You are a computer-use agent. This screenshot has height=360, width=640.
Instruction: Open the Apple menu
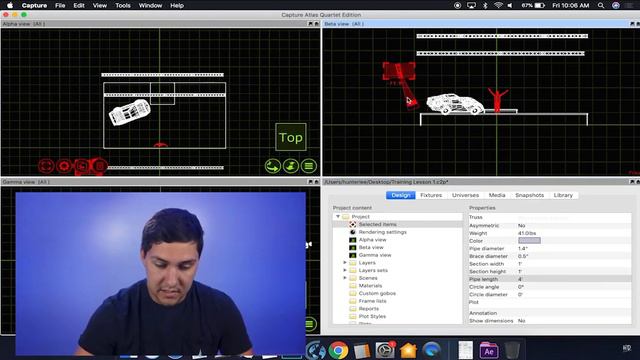[10, 5]
